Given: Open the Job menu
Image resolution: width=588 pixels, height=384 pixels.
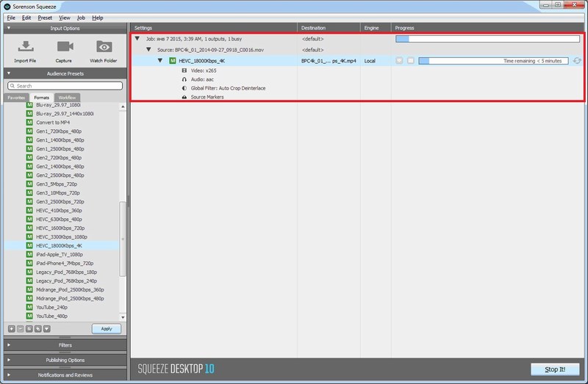Looking at the screenshot, I should [x=81, y=18].
